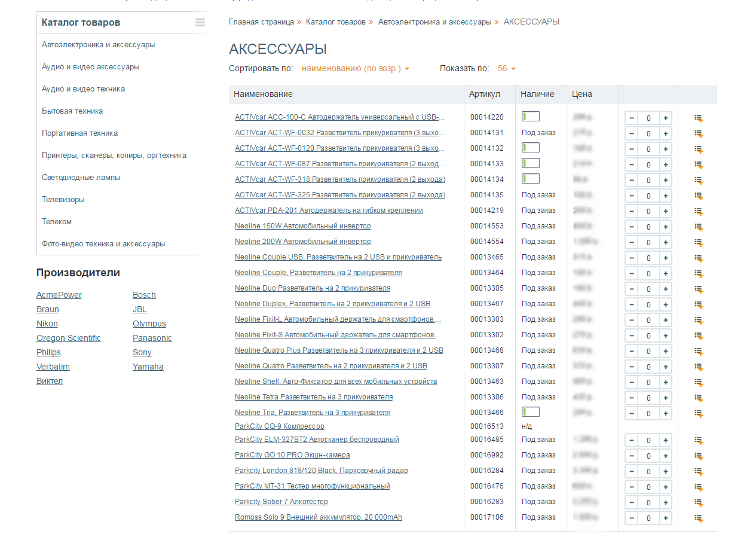Click quantity input for Neoline Shell
The height and width of the screenshot is (537, 756).
pyautogui.click(x=648, y=382)
